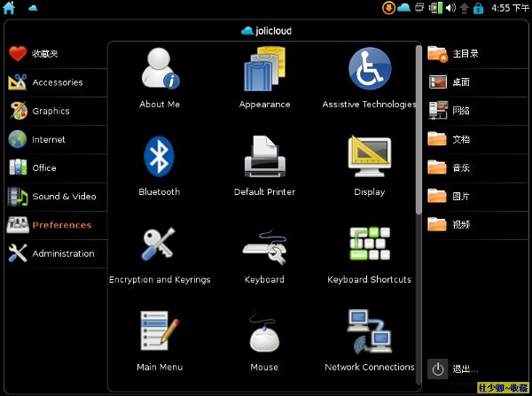The width and height of the screenshot is (532, 396).
Task: Open the network location 网络
Action: (x=477, y=111)
